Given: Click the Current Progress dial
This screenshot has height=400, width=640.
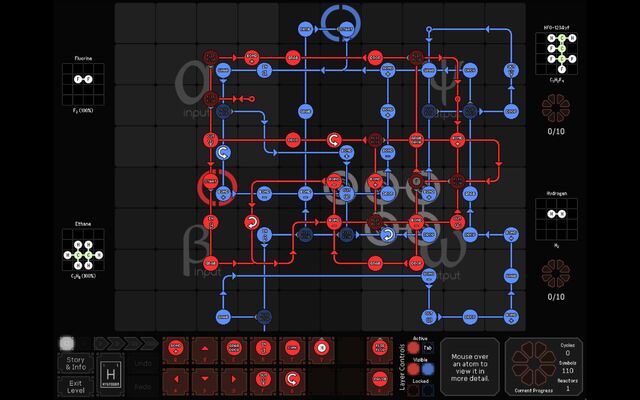Looking at the screenshot, I should point(533,363).
